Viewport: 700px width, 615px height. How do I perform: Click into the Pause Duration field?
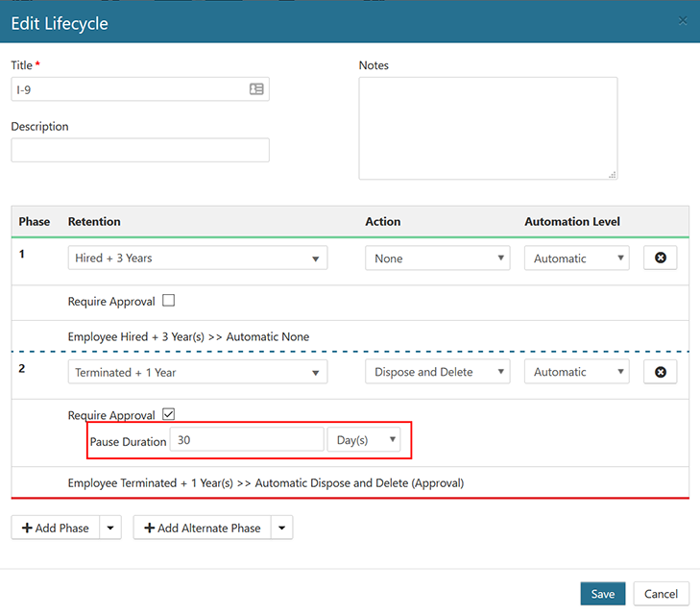coord(246,440)
